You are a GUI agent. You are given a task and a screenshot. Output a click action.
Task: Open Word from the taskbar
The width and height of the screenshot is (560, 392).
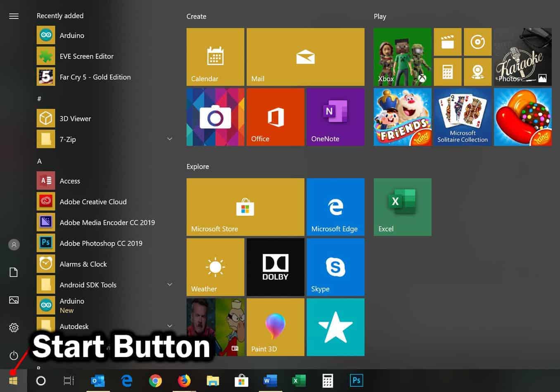pyautogui.click(x=270, y=380)
